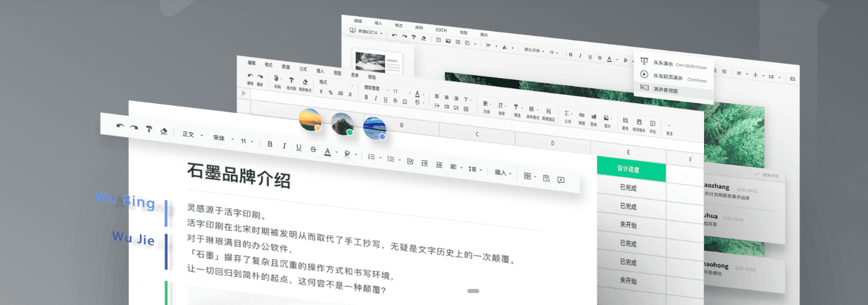Click the 公式 sigma icon in spreadsheet
The image size is (868, 305).
click(568, 117)
